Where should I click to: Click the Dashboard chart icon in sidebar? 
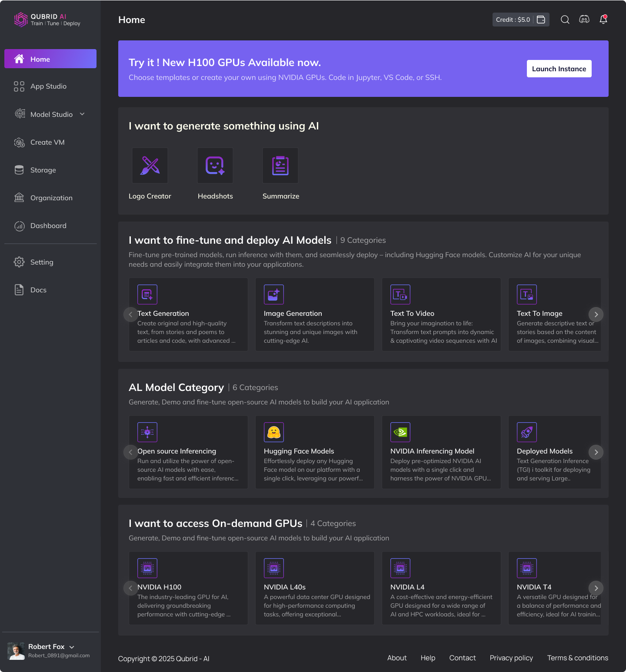(x=19, y=226)
